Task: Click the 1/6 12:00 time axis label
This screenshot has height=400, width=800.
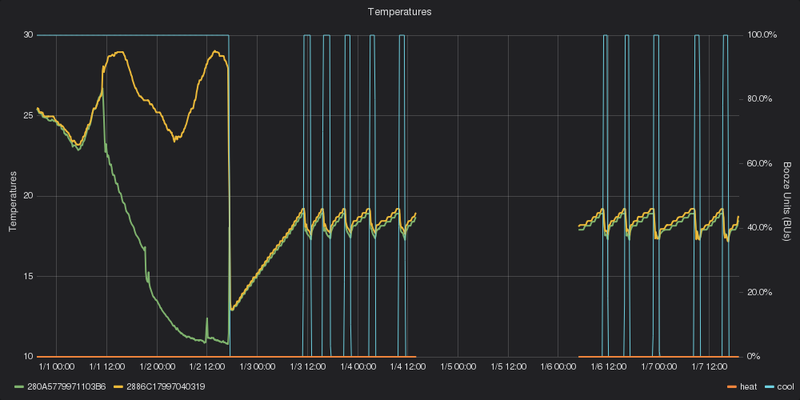Action: pos(608,366)
